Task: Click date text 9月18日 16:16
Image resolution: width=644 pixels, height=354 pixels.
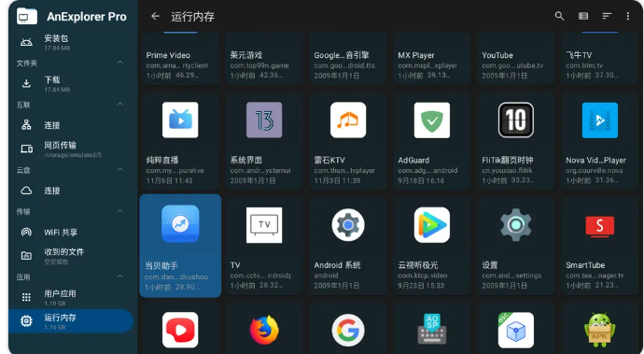Action: pyautogui.click(x=421, y=180)
